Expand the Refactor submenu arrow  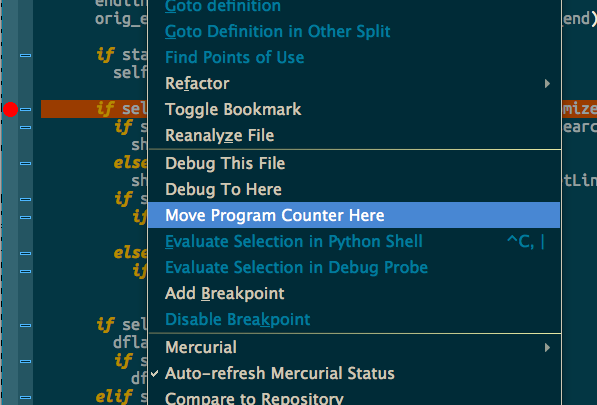coord(547,83)
